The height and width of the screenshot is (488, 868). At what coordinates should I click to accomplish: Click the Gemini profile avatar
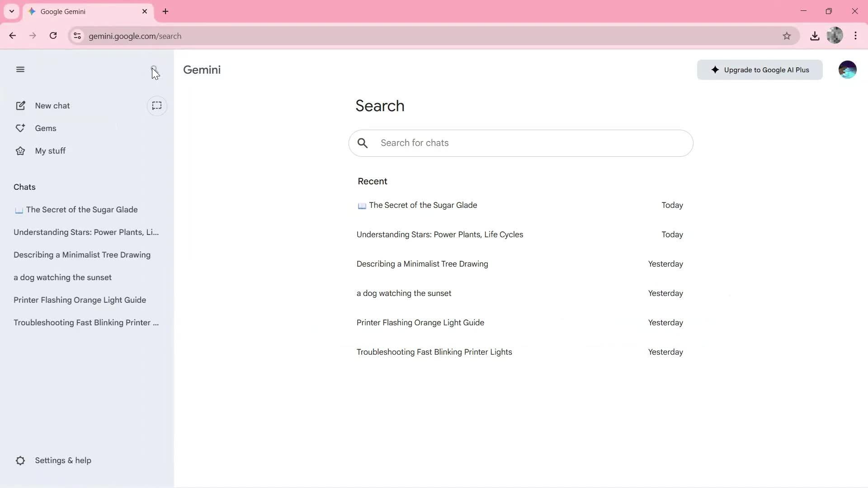pos(848,69)
